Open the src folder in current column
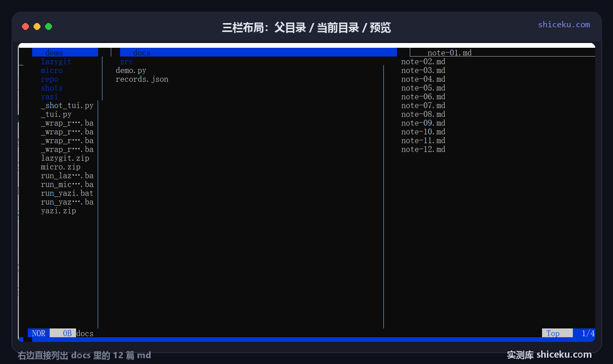The height and width of the screenshot is (364, 613). tap(126, 62)
